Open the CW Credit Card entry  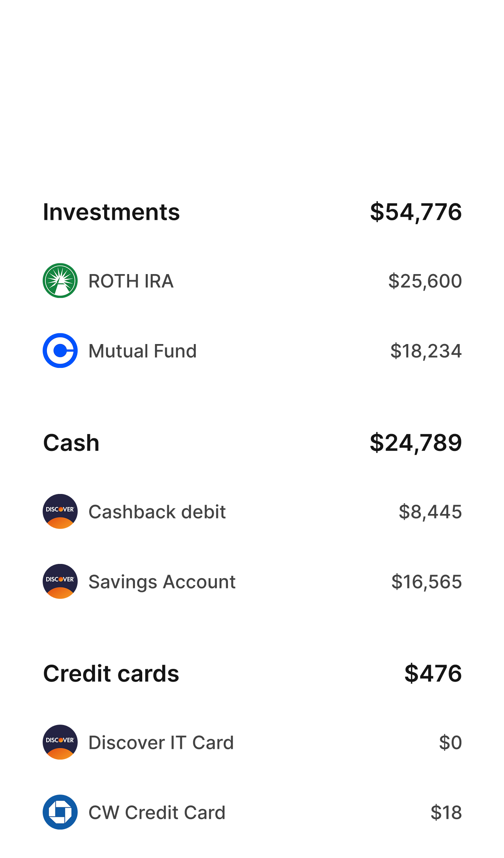pos(252,812)
